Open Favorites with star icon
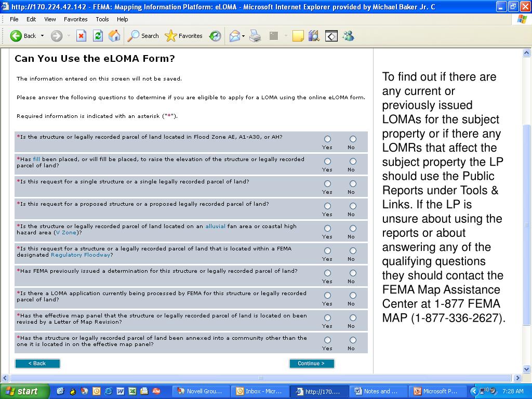Viewport: 532px width, 399px height. (183, 36)
